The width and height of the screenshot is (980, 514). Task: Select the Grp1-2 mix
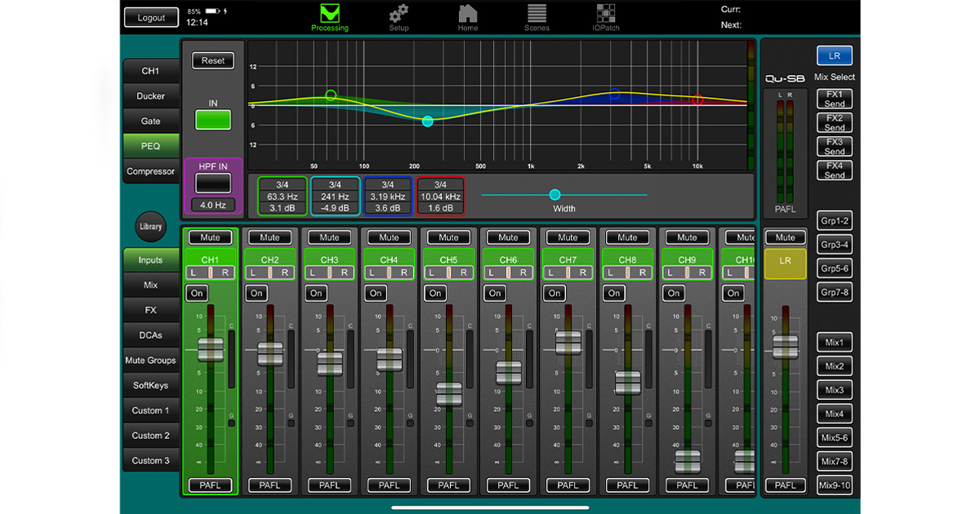coord(835,221)
